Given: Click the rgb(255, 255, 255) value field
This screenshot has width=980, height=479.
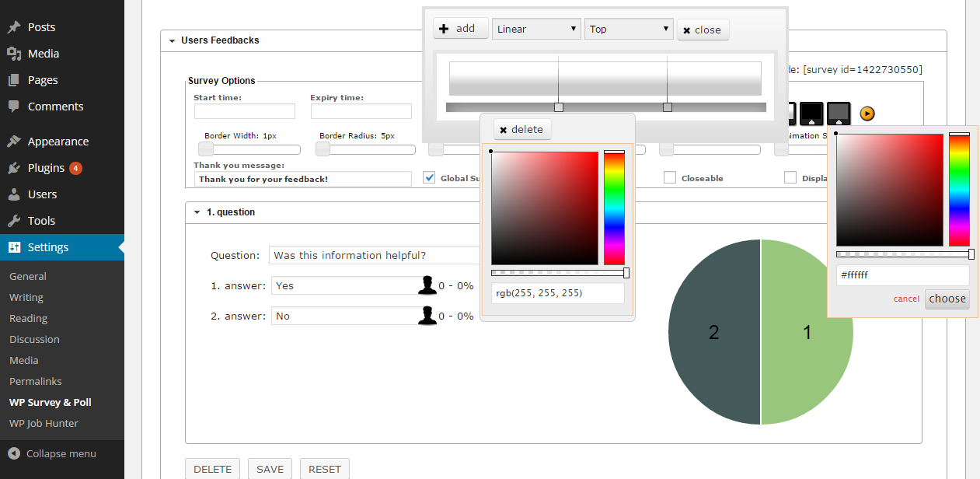Looking at the screenshot, I should click(x=558, y=293).
